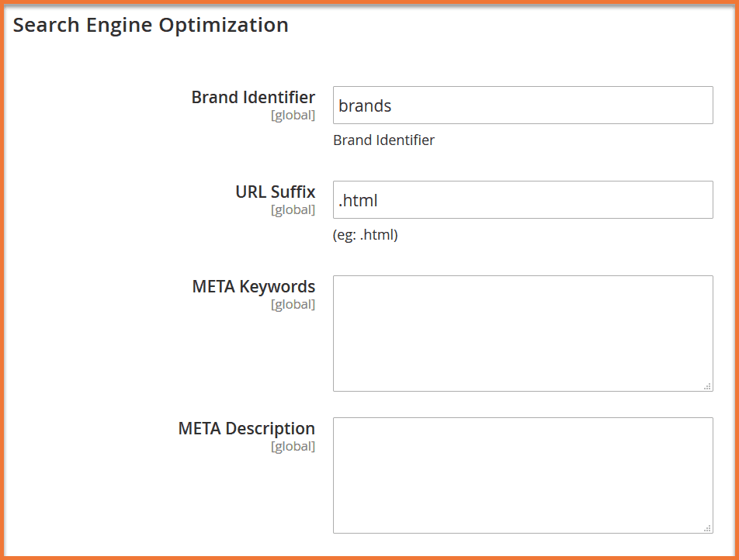
Task: Click the '(eg: .html)' hint text
Action: 365,235
